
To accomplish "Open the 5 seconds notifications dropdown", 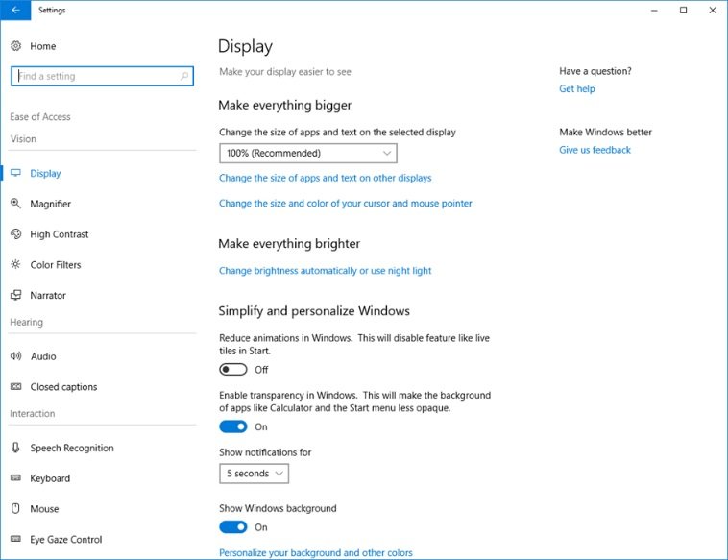I will click(x=254, y=474).
